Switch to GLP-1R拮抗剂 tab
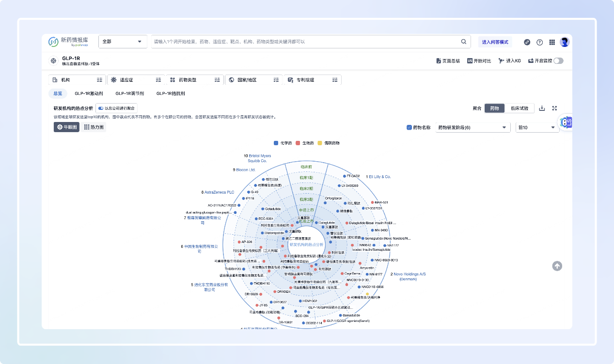The width and height of the screenshot is (614, 364). pyautogui.click(x=170, y=93)
